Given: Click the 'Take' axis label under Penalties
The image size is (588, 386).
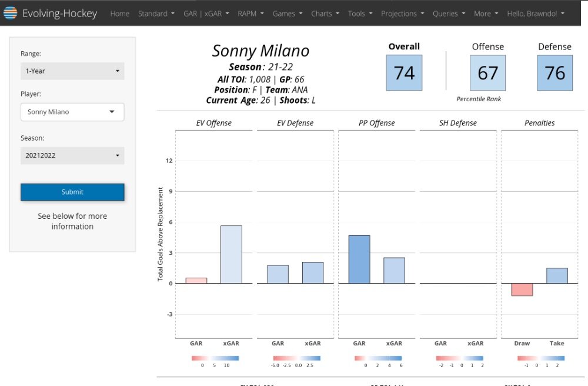Looking at the screenshot, I should point(557,343).
